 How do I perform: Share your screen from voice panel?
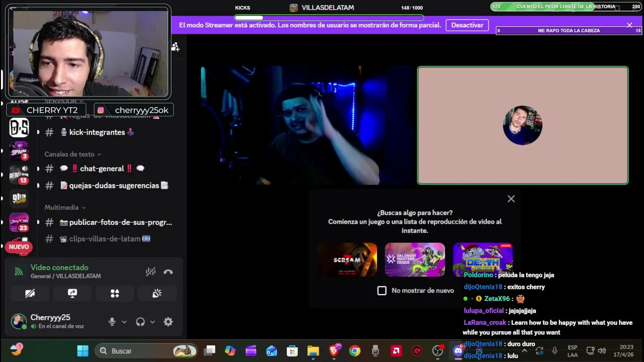[72, 294]
